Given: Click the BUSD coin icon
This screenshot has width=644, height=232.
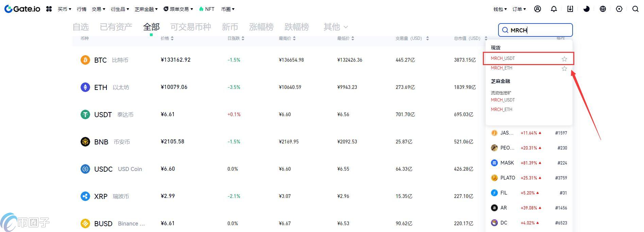Looking at the screenshot, I should pos(85,223).
